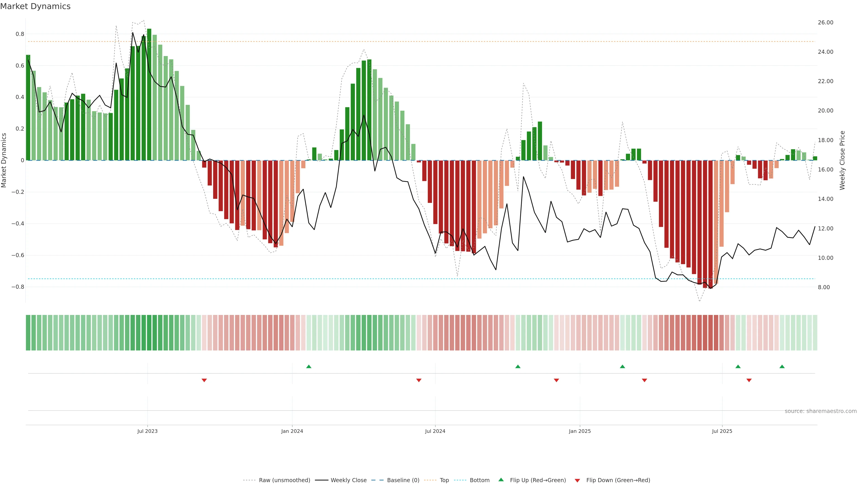This screenshot has width=868, height=488.
Task: Click the source: sharemaestro.com text
Action: 821,411
